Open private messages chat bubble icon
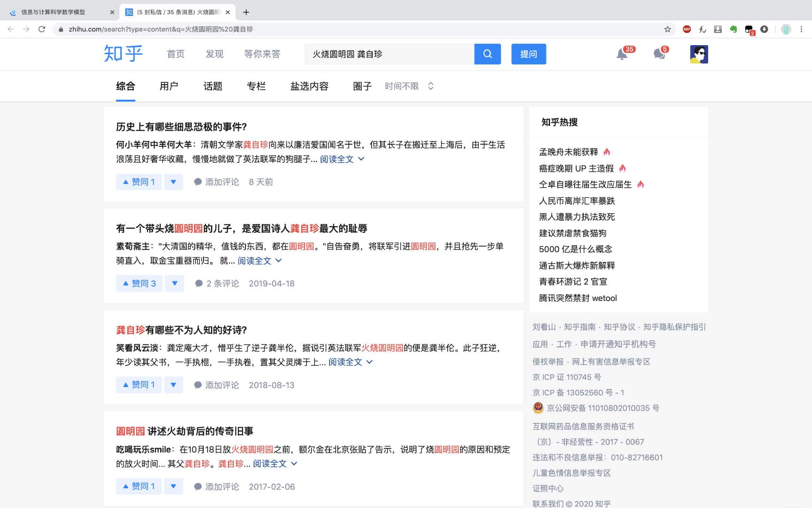812x508 pixels. click(x=659, y=55)
